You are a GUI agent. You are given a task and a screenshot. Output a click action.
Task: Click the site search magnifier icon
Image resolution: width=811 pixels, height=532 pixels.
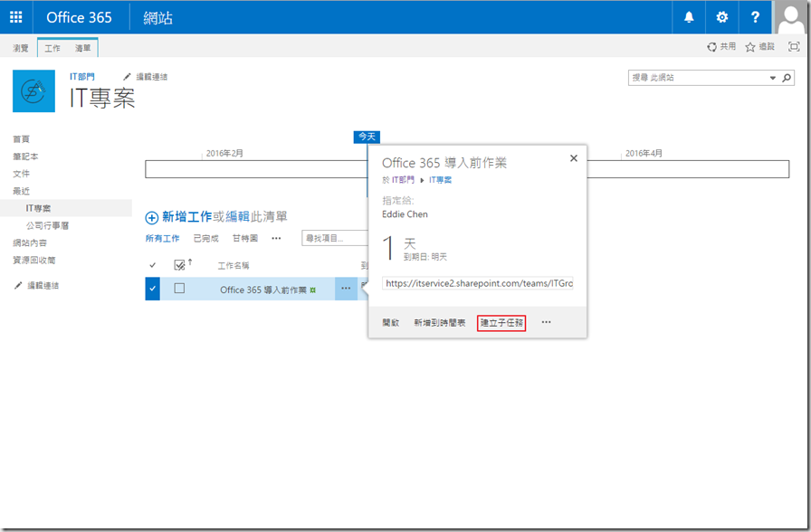click(x=786, y=78)
